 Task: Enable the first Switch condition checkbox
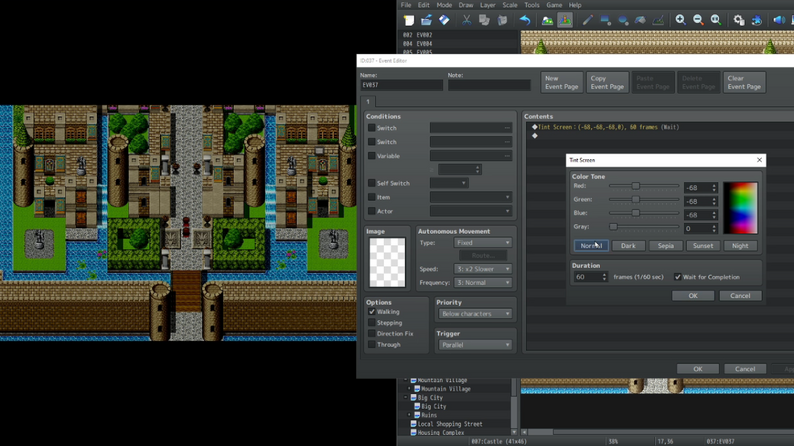point(372,128)
